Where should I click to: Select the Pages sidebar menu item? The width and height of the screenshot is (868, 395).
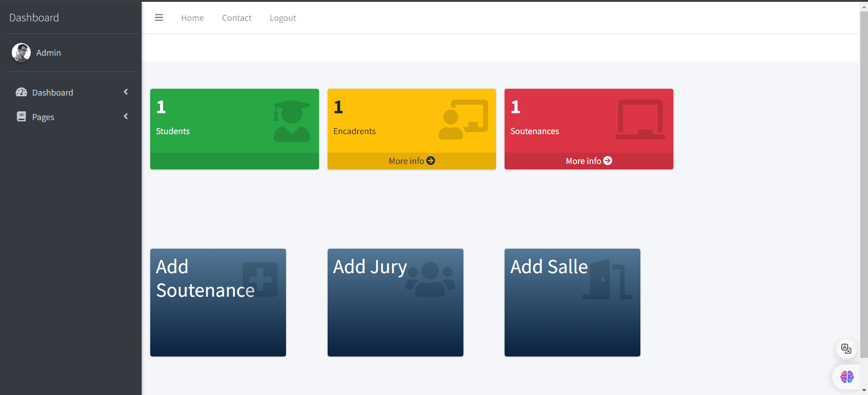[71, 117]
